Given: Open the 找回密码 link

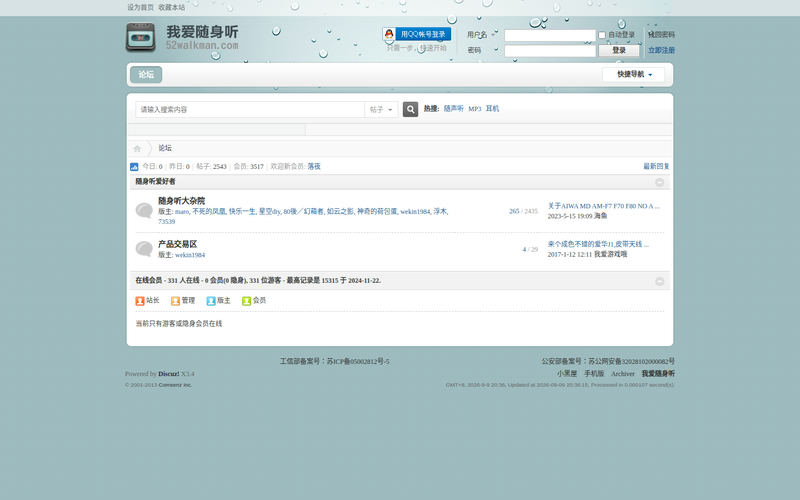Looking at the screenshot, I should pos(661,35).
